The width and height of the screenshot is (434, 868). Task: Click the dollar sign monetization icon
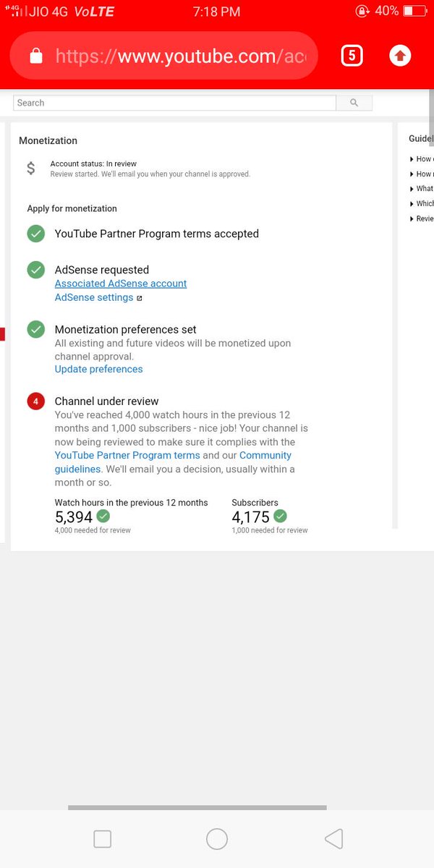(x=30, y=169)
